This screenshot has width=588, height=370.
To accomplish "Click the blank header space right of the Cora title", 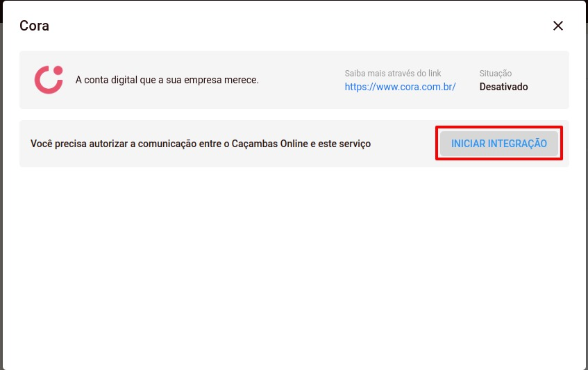I will pyautogui.click(x=292, y=26).
